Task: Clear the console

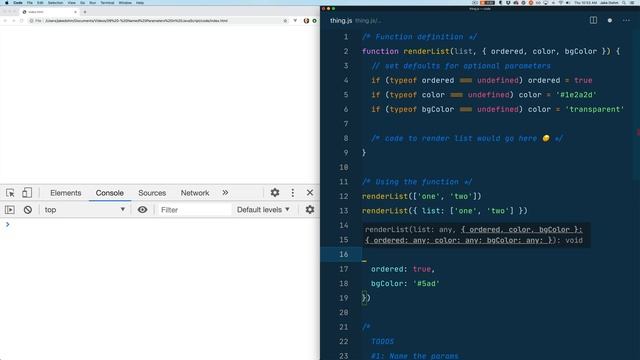Action: pyautogui.click(x=27, y=210)
